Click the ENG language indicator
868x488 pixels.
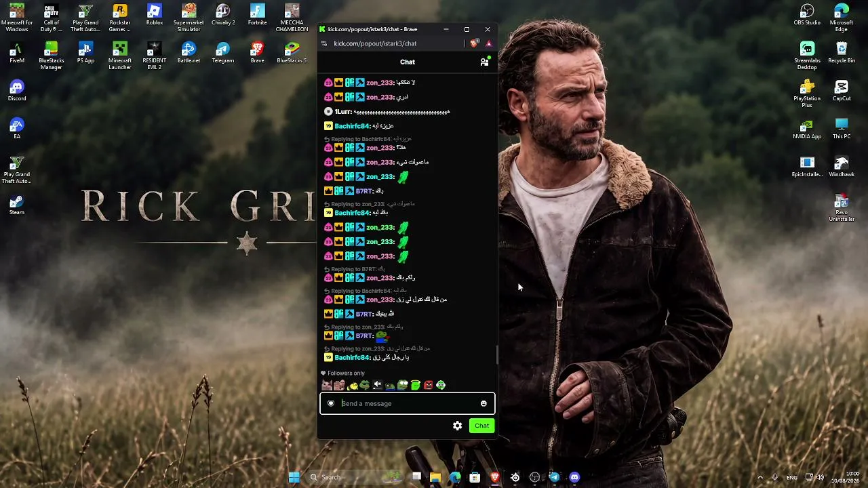(x=791, y=477)
